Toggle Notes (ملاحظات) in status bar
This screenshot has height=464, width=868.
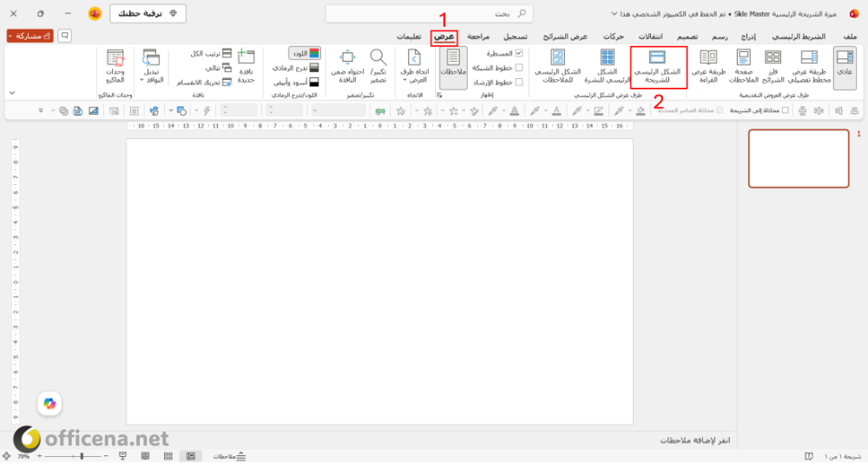(230, 456)
